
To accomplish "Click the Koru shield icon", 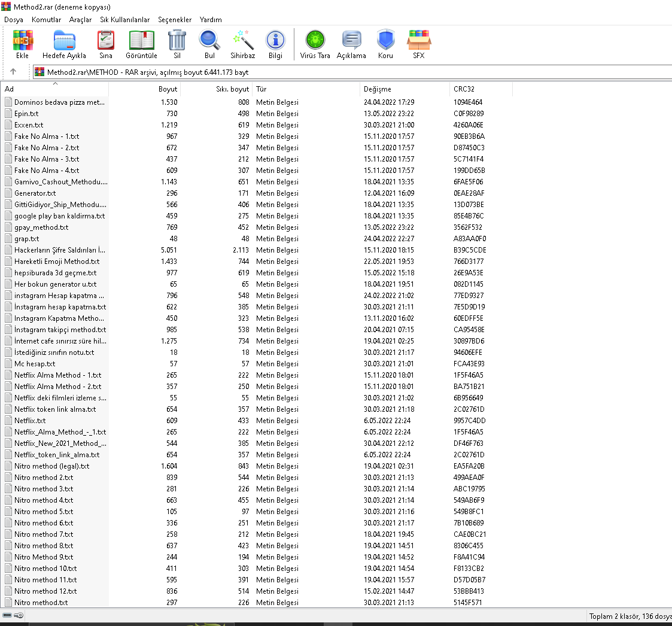I will 385,41.
